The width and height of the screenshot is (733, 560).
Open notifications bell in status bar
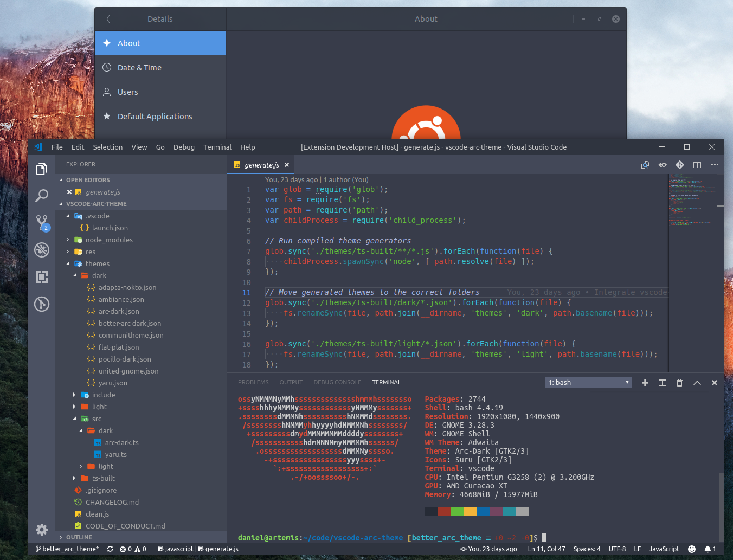[x=710, y=549]
